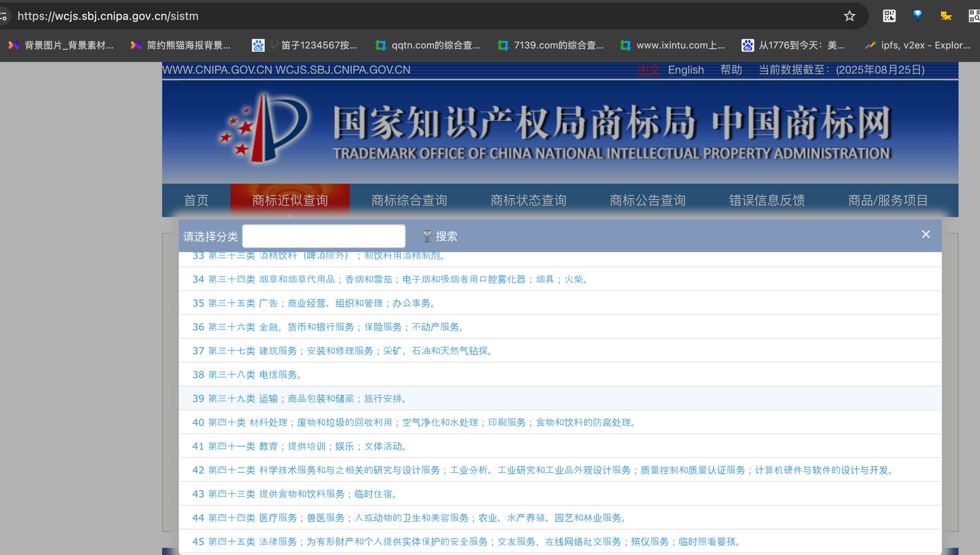
Task: Close the category selection popup
Action: click(926, 234)
